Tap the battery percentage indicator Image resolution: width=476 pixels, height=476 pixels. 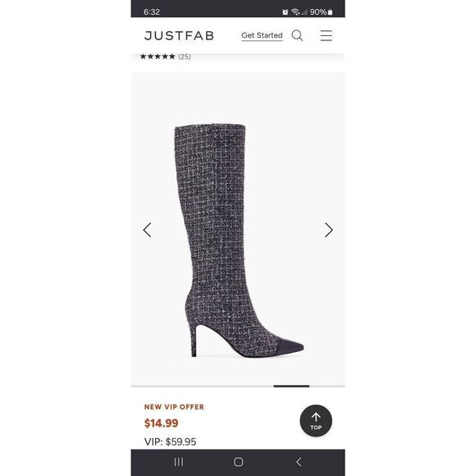pos(321,12)
